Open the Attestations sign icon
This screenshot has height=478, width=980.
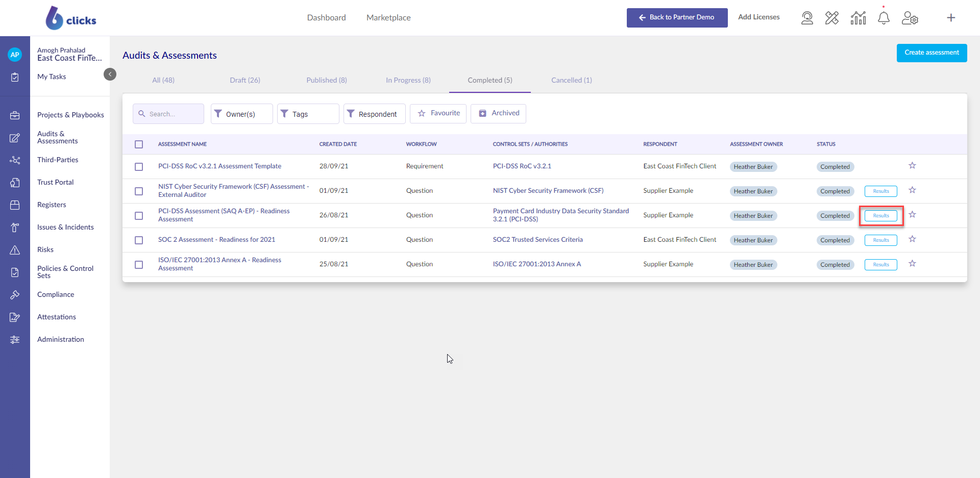(15, 317)
